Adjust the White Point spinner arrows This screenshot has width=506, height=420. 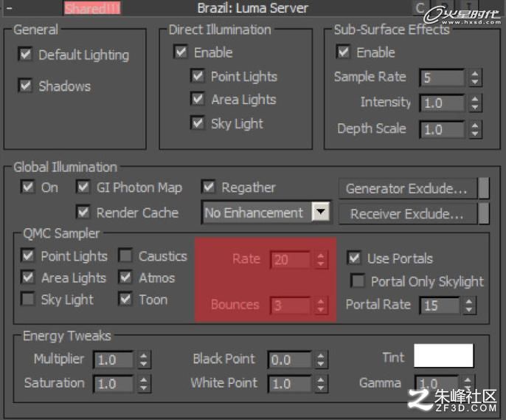pyautogui.click(x=320, y=384)
